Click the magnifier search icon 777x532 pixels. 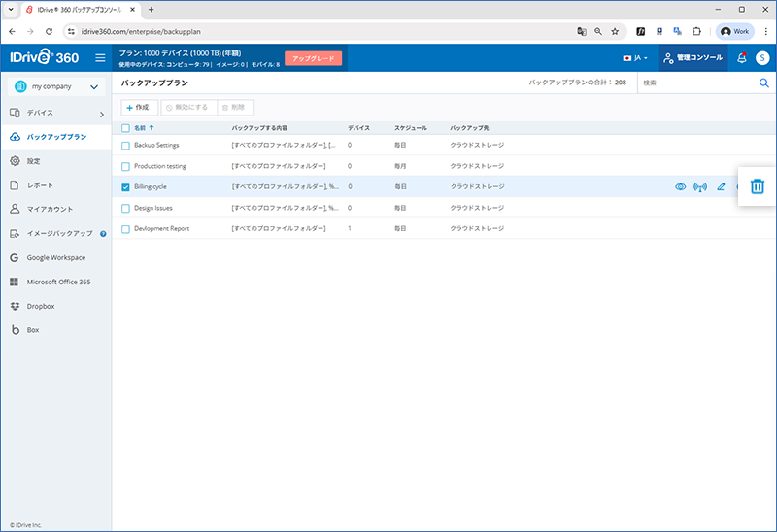(763, 83)
